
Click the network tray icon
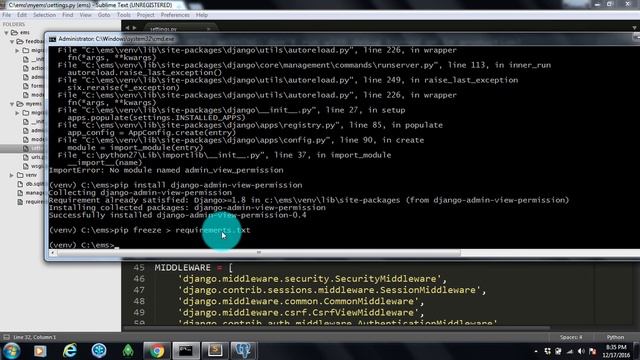pyautogui.click(x=570, y=351)
